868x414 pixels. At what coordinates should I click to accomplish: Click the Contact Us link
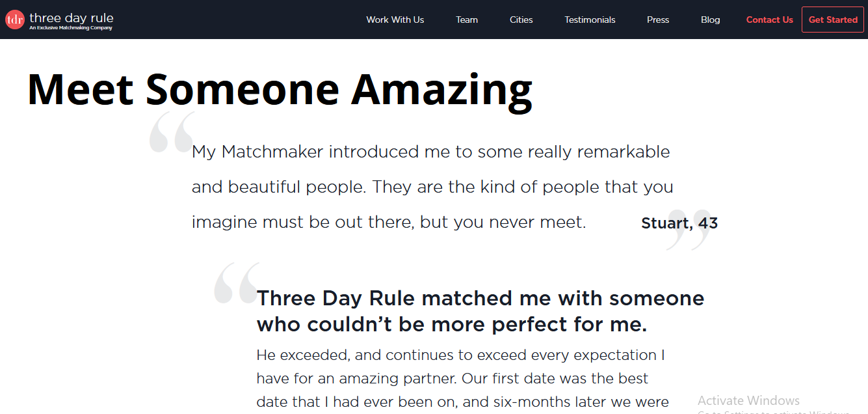(x=770, y=20)
